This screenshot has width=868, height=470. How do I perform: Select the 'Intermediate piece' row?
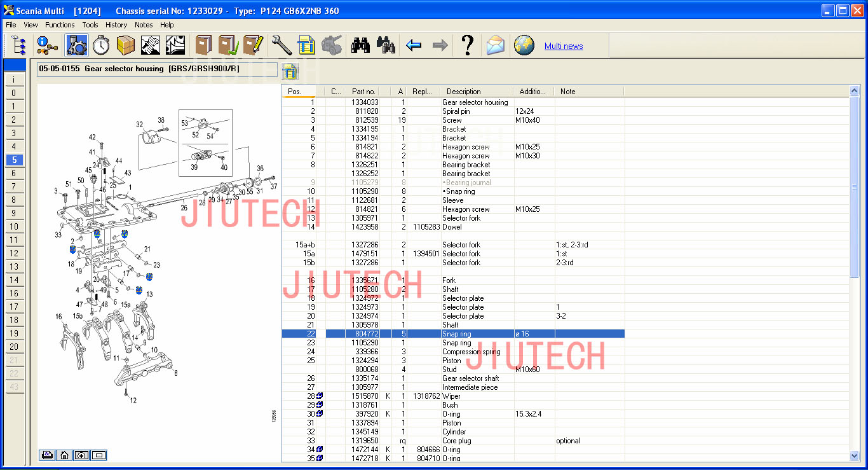point(453,387)
